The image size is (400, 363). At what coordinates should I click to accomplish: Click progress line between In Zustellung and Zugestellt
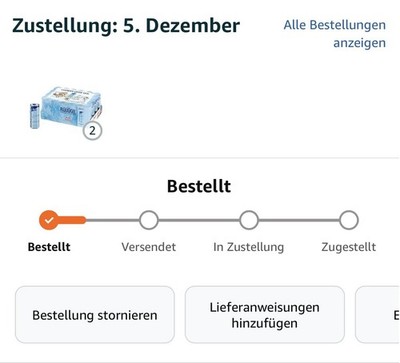[x=299, y=220]
